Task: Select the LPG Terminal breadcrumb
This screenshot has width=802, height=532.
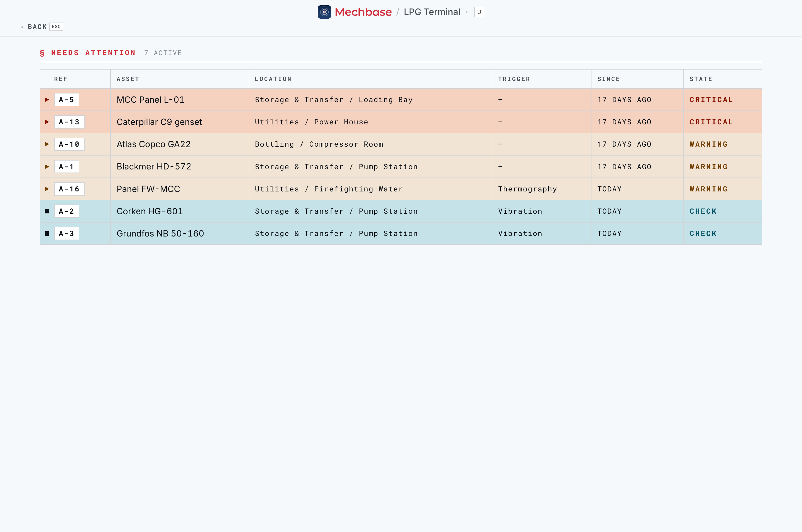Action: (x=432, y=12)
